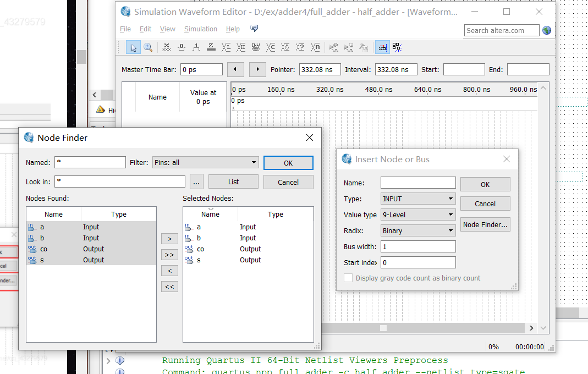Image resolution: width=588 pixels, height=374 pixels.
Task: Apply Random Values (R) to waveform
Action: point(315,47)
